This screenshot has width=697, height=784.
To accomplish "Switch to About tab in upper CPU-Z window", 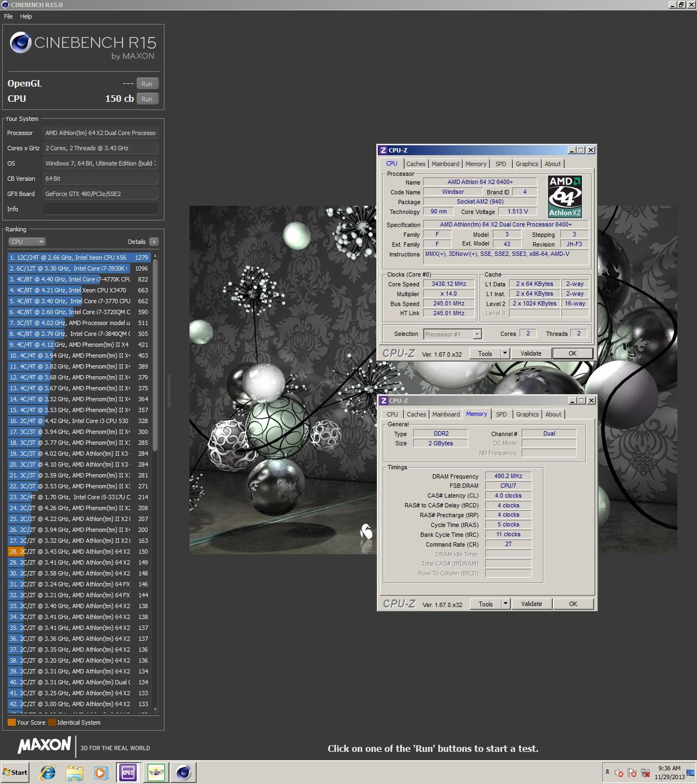I will 553,164.
